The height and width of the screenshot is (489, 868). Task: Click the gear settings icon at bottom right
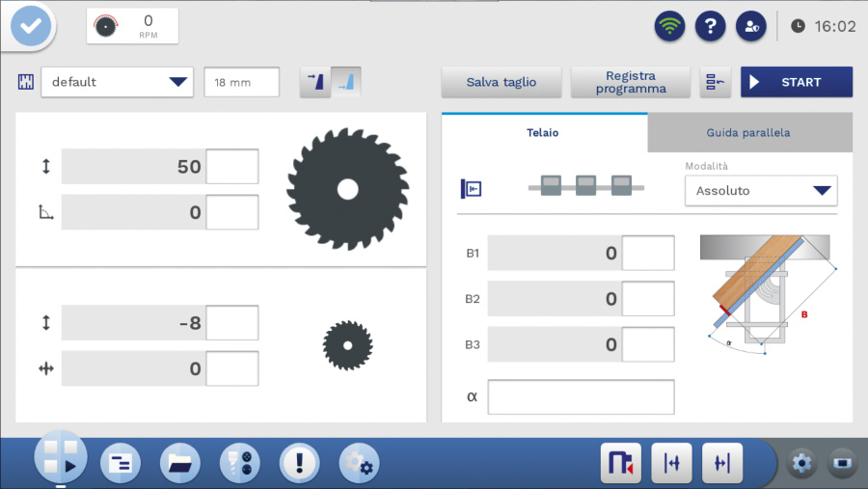tap(801, 463)
